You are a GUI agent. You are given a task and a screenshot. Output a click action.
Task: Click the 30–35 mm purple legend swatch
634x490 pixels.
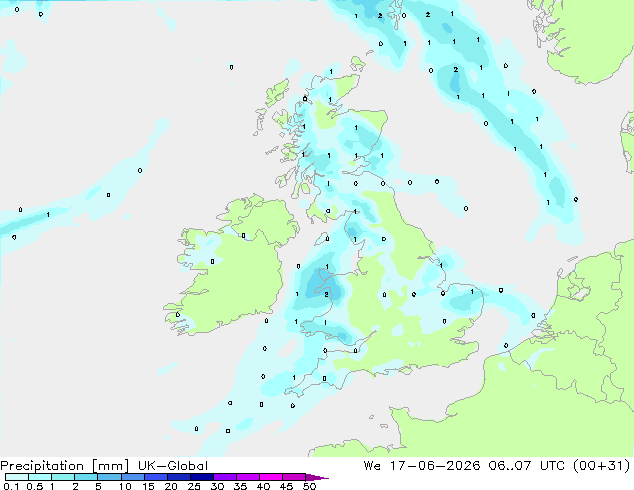point(224,477)
